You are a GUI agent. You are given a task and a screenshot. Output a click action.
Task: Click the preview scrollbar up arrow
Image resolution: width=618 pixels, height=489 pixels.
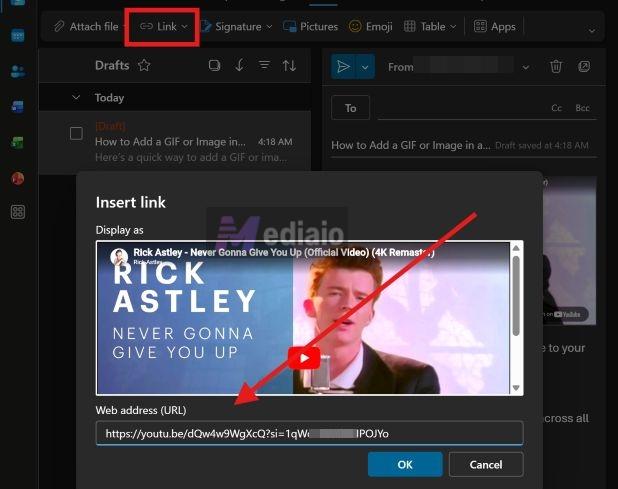pos(516,248)
